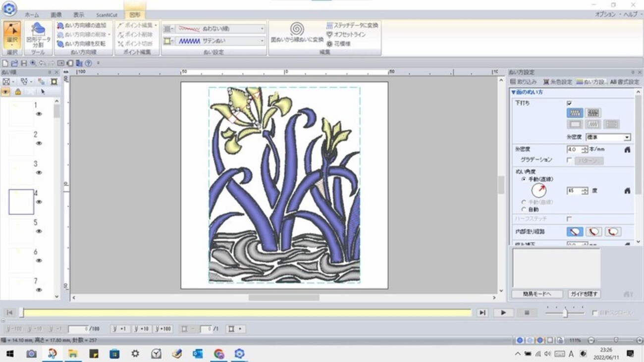Start stitch simulation with the play button
This screenshot has height=362, width=644.
[503, 312]
